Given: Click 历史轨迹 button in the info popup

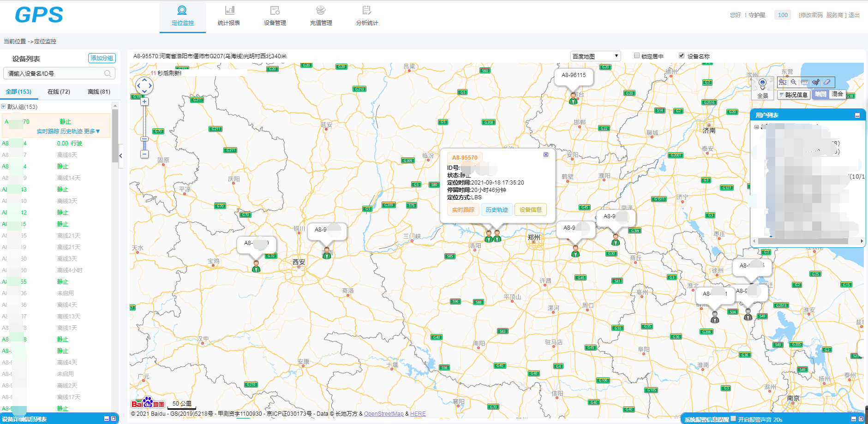Looking at the screenshot, I should click(497, 209).
